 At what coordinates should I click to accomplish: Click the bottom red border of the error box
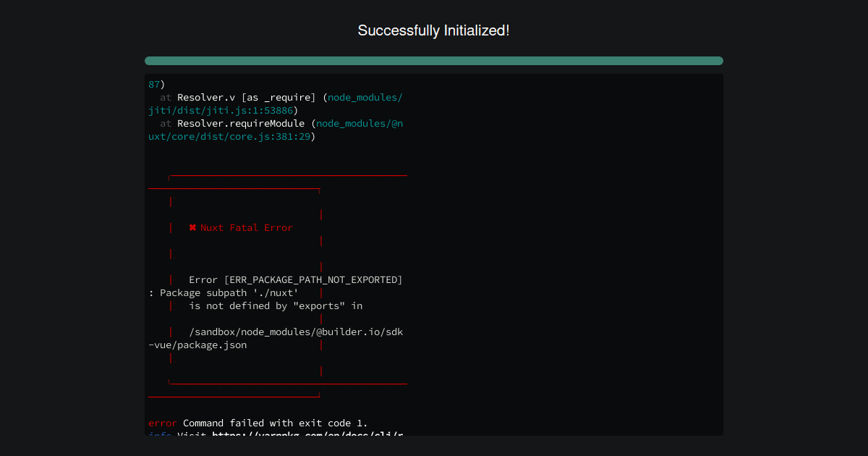(x=287, y=384)
